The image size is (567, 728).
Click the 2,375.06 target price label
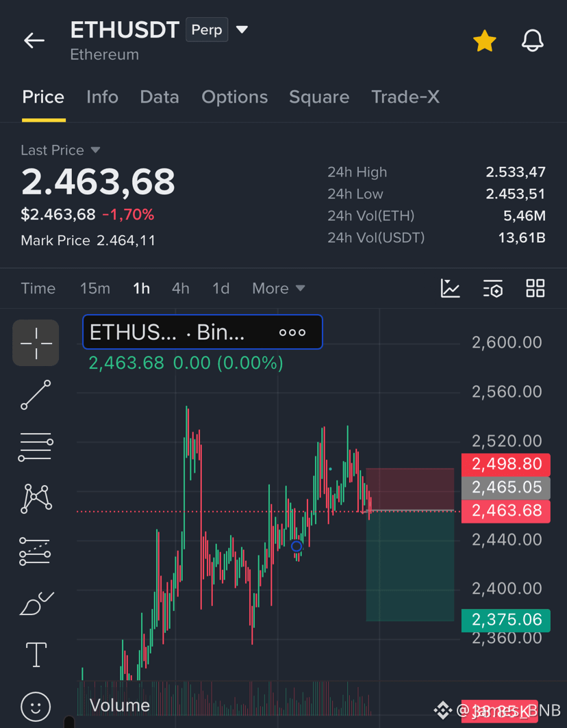(505, 620)
